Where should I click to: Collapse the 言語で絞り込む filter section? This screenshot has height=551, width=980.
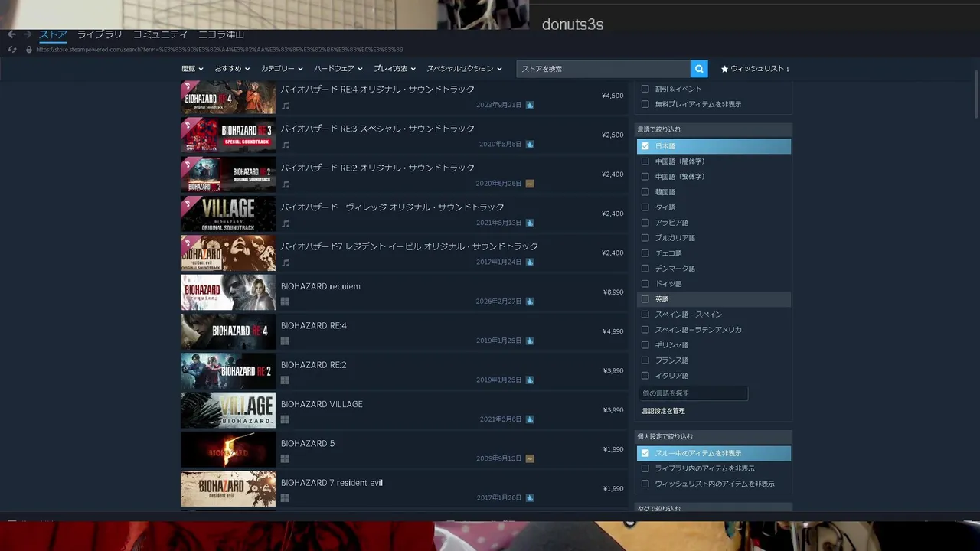click(714, 129)
